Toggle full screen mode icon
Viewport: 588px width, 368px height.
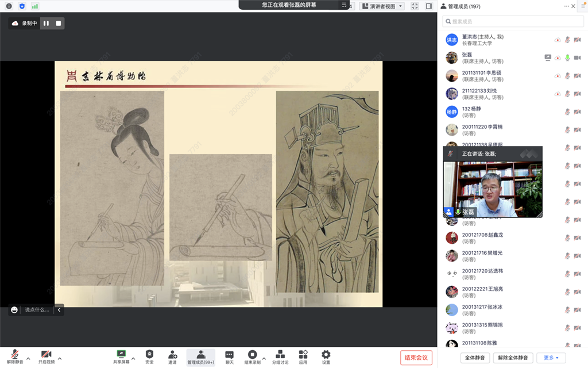(x=415, y=6)
